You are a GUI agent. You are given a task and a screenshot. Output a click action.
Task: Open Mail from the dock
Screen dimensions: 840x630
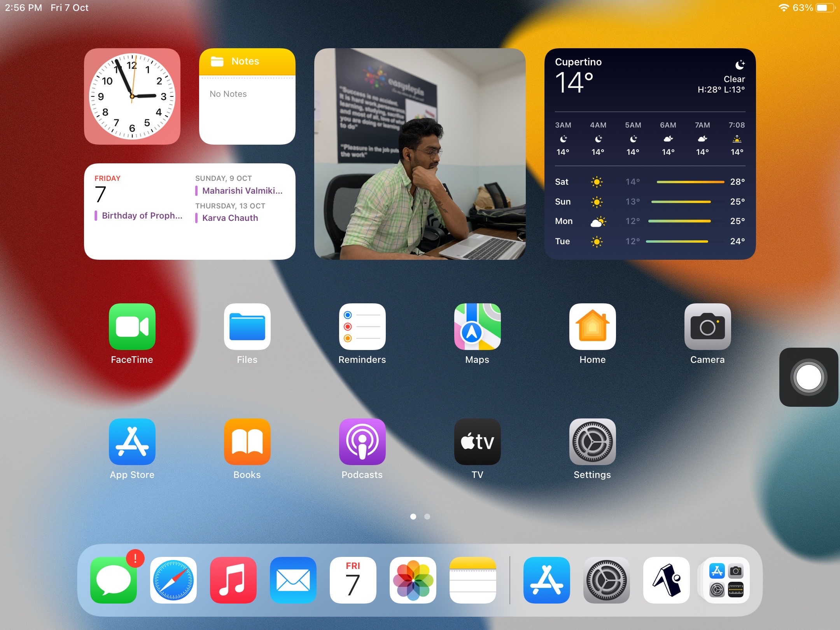point(293,580)
